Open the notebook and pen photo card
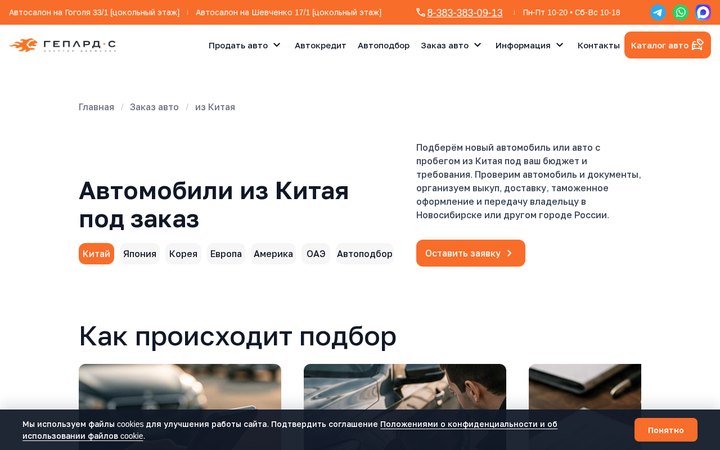Viewport: 720px width, 450px height. pos(585,387)
